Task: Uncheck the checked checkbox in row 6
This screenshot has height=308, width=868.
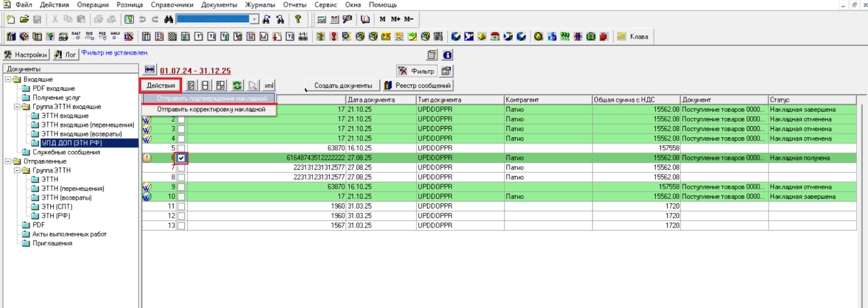Action: point(181,158)
